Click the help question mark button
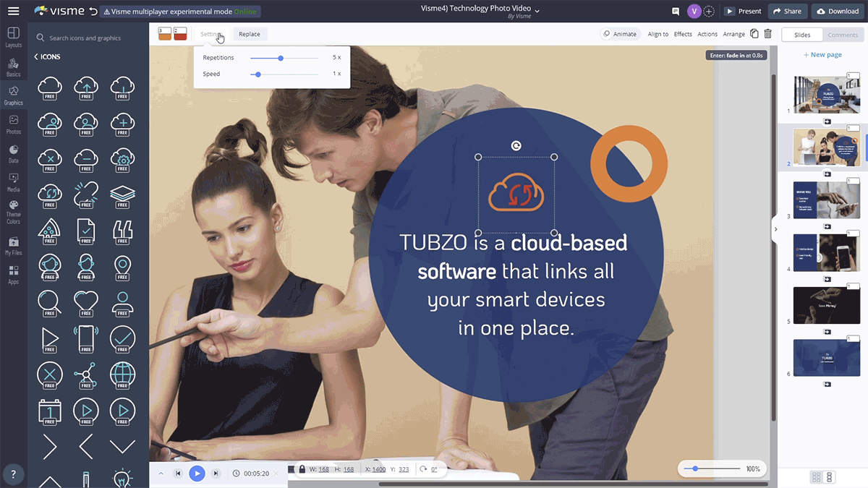This screenshot has height=488, width=868. (13, 474)
